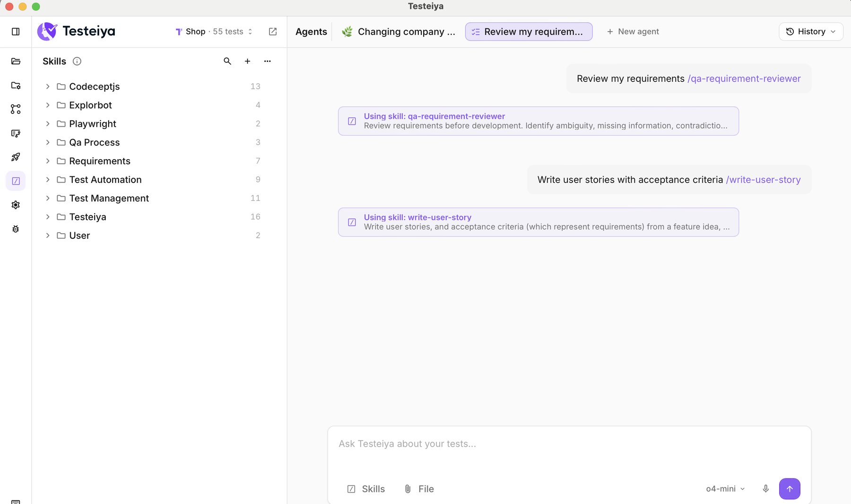Open the History dropdown
This screenshot has width=851, height=504.
coord(811,32)
